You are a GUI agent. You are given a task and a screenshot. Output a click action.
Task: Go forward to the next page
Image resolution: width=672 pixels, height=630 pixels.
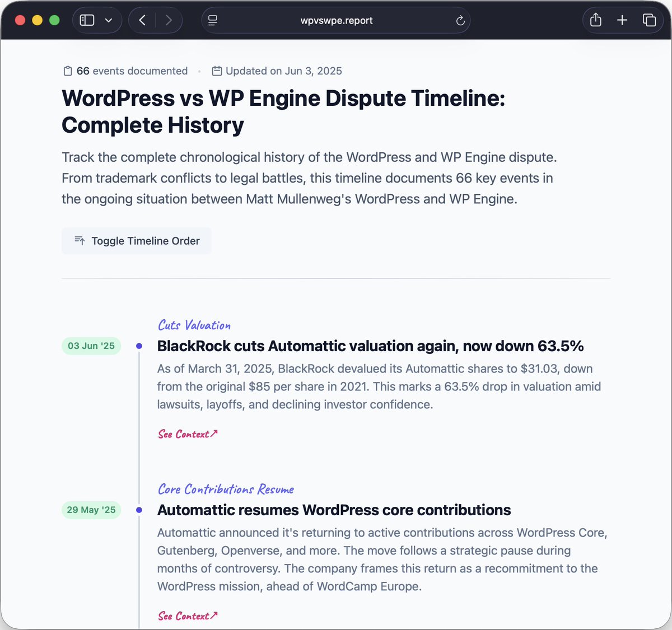[x=169, y=20]
